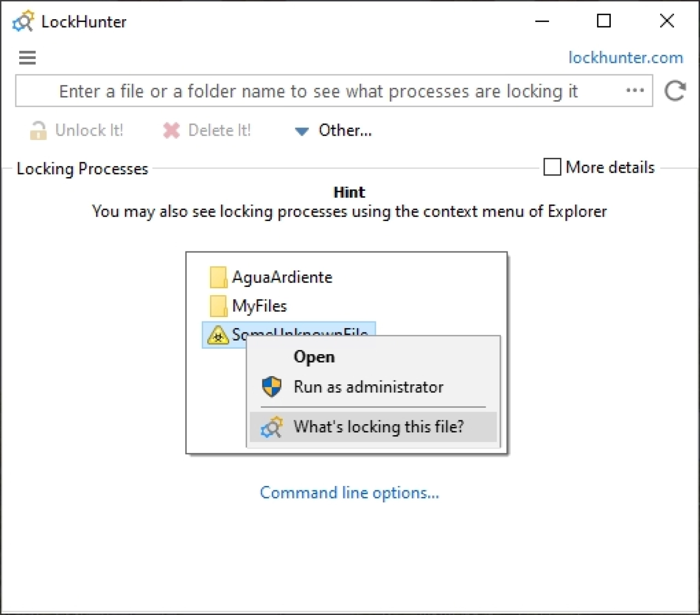Click the biohazard warning file icon
The height and width of the screenshot is (615, 700).
[x=218, y=335]
